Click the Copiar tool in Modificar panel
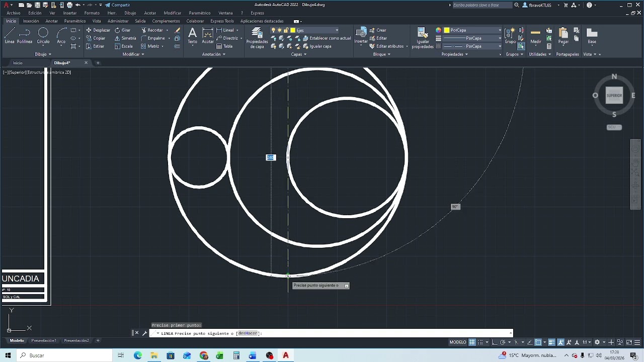Image resolution: width=644 pixels, height=362 pixels. click(x=96, y=38)
